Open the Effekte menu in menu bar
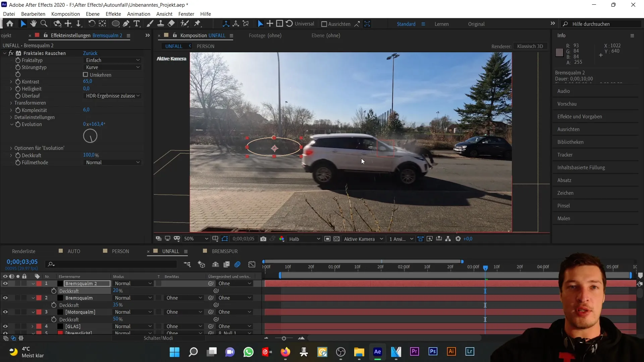 pos(113,14)
